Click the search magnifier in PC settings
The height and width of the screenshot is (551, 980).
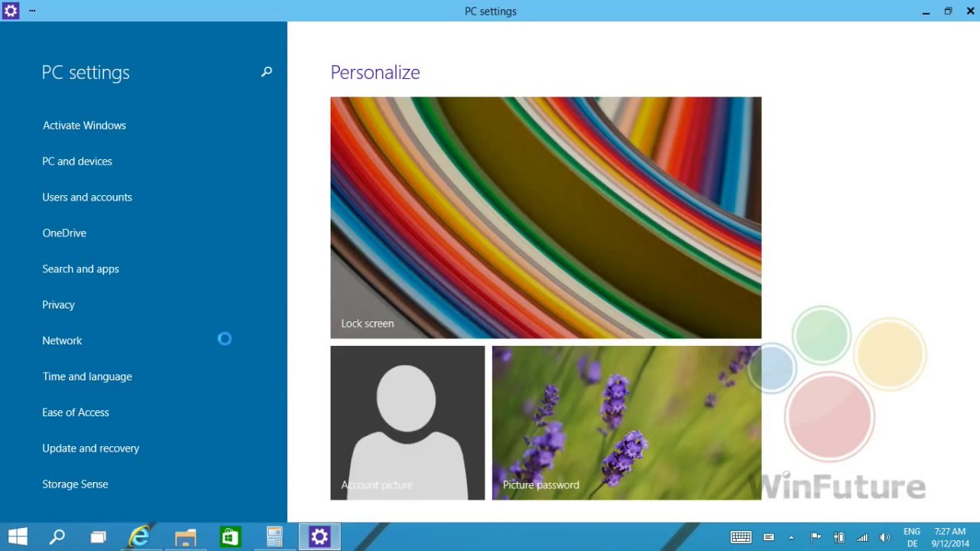pos(266,72)
